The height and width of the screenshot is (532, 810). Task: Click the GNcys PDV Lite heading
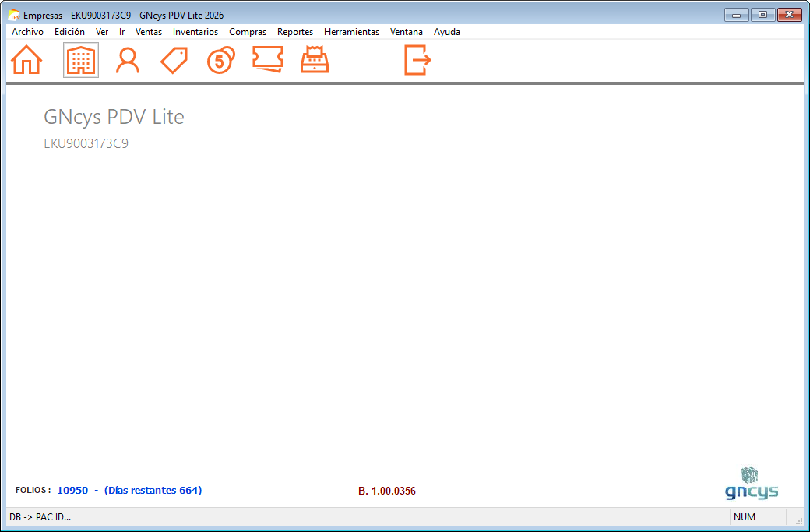point(114,118)
